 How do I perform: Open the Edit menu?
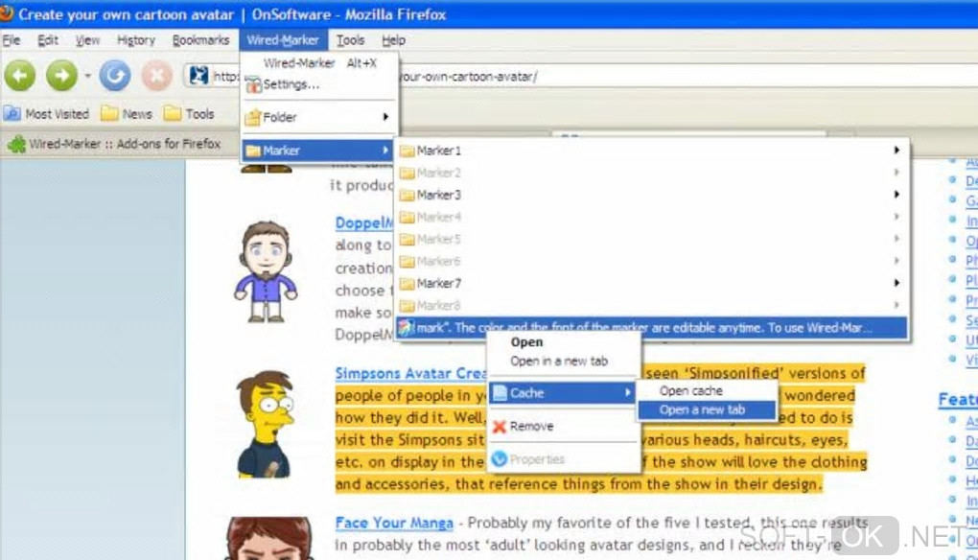[x=47, y=40]
